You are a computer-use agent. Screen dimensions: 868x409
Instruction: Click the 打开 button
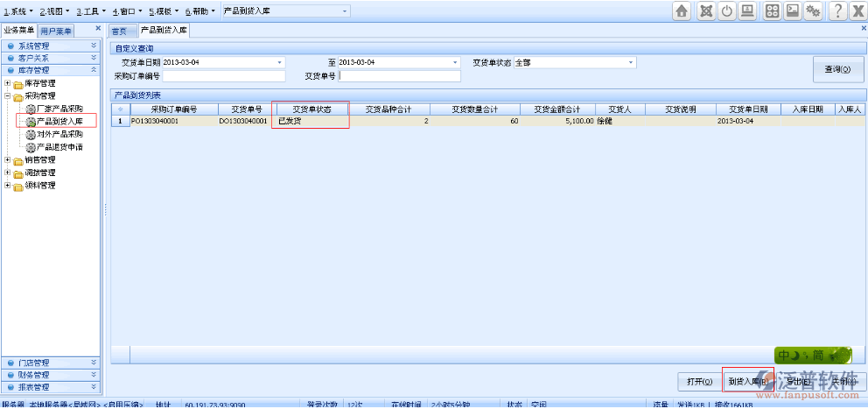(699, 381)
